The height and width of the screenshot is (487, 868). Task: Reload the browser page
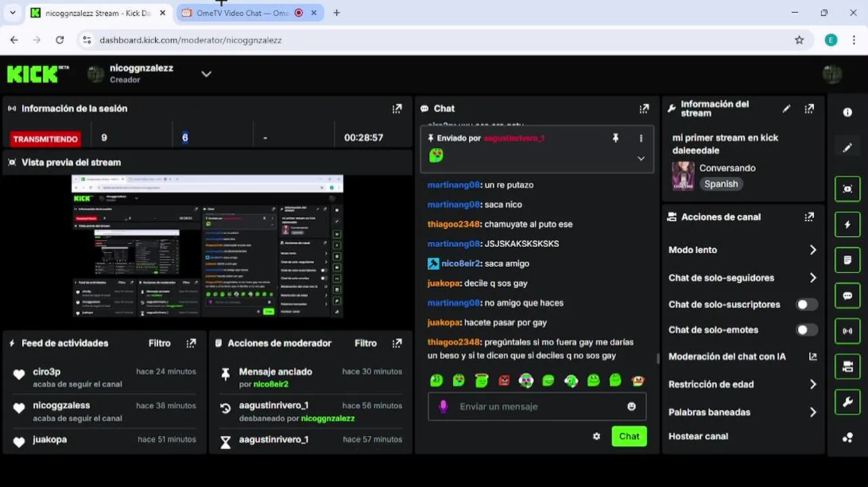tap(59, 40)
